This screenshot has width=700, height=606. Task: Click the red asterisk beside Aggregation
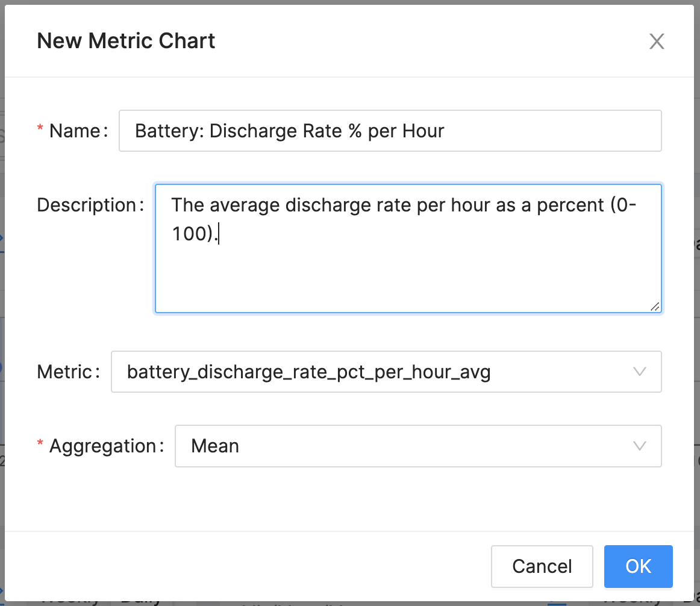coord(40,445)
